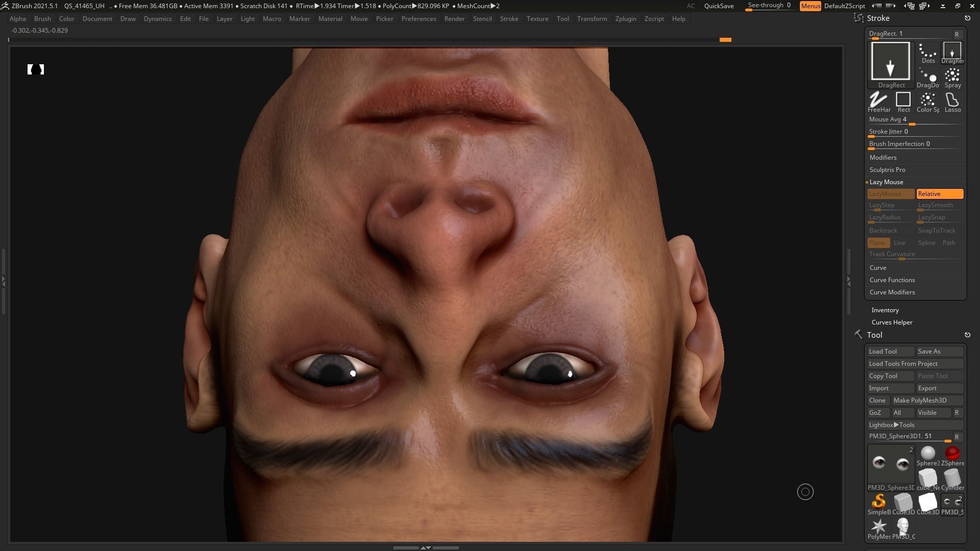Select the Rect stroke type
This screenshot has height=551, width=980.
903,103
